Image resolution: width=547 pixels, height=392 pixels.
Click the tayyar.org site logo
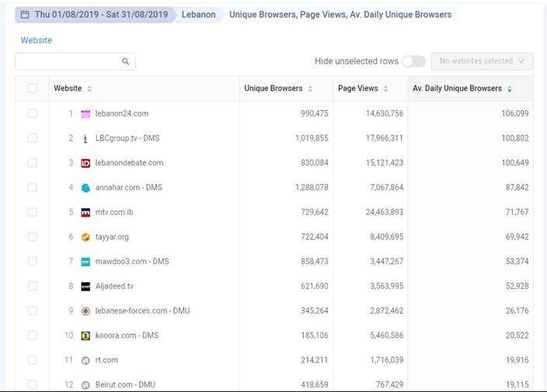[85, 237]
